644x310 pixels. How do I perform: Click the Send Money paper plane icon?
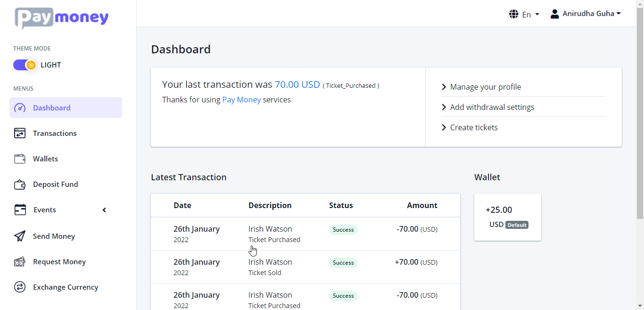(x=20, y=236)
